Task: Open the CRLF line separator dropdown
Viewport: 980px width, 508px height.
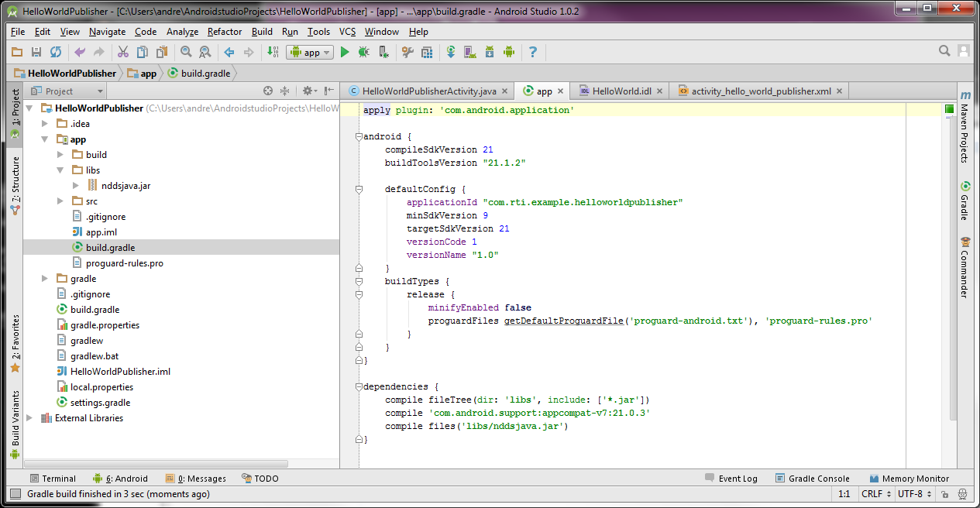Action: click(875, 494)
